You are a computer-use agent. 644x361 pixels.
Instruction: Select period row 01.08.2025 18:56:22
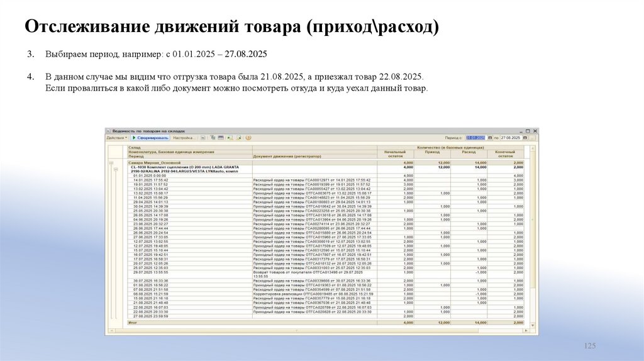[326, 285]
